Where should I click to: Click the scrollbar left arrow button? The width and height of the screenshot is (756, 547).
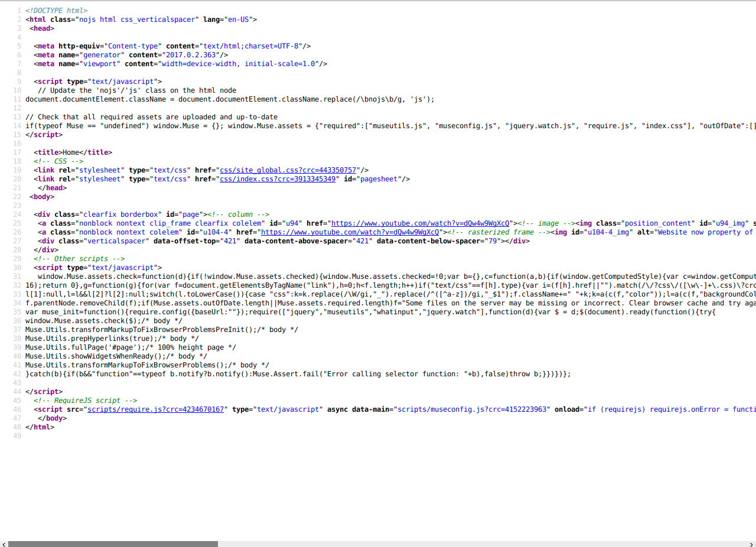(4, 543)
